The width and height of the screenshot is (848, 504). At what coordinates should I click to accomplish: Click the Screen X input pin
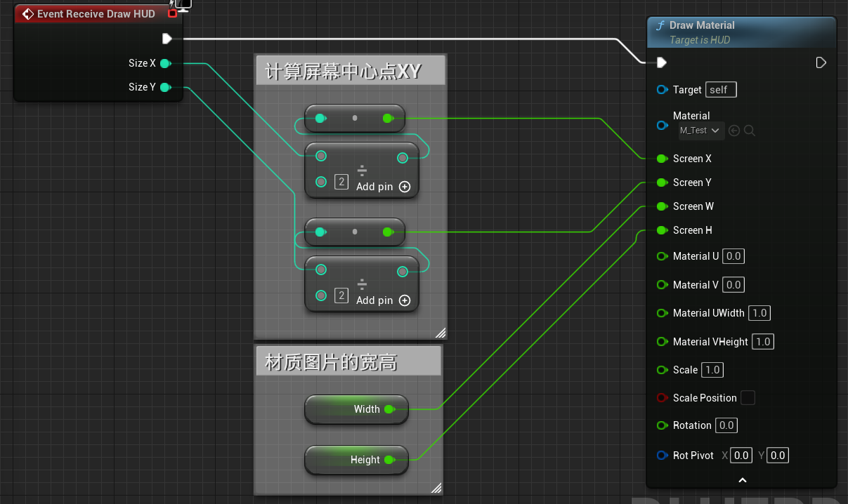pos(662,159)
